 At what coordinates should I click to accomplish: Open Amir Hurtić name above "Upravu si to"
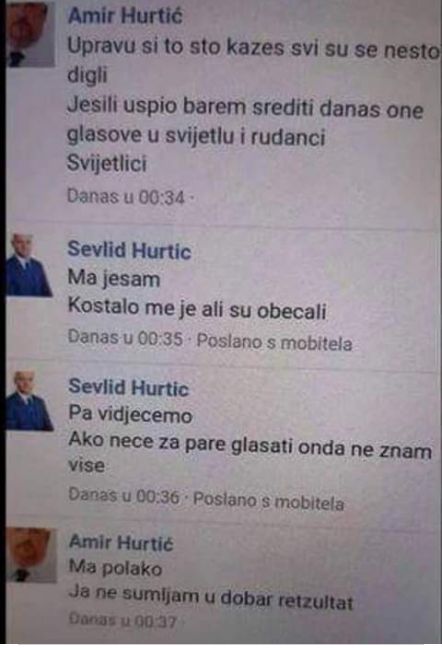(125, 16)
